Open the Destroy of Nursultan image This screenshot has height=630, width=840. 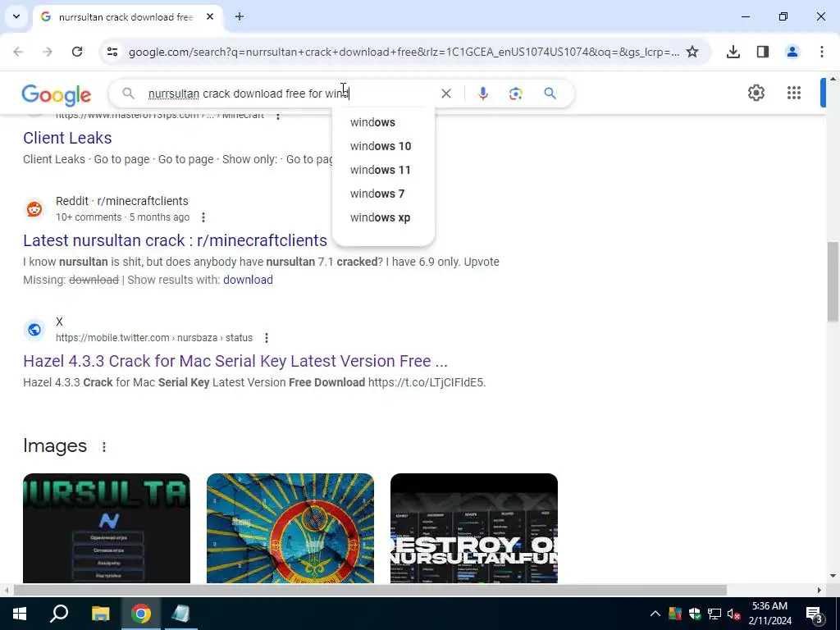(x=474, y=528)
